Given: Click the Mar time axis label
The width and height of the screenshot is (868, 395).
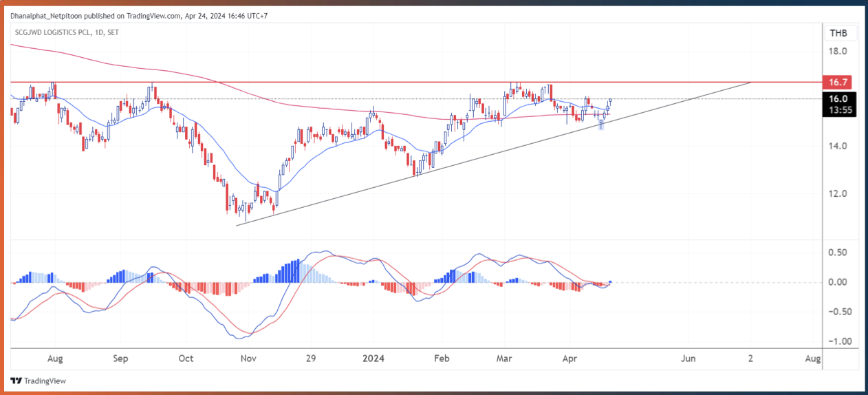Looking at the screenshot, I should tap(506, 359).
